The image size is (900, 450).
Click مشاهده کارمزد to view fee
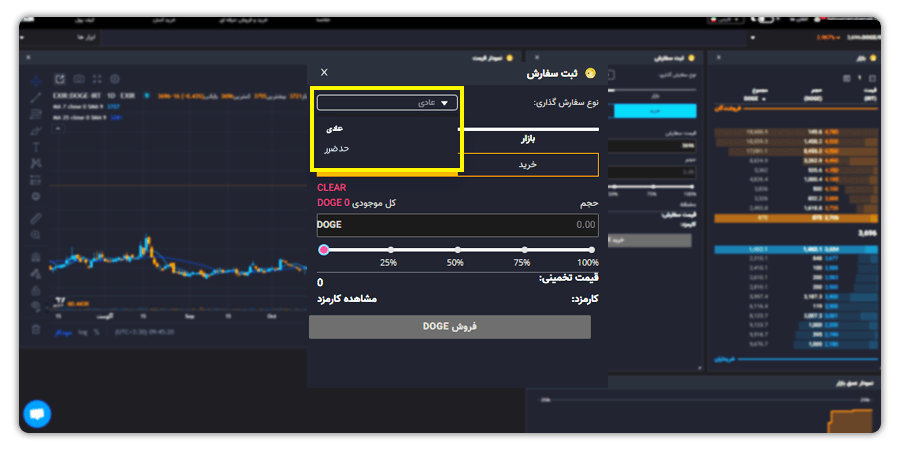coord(347,299)
